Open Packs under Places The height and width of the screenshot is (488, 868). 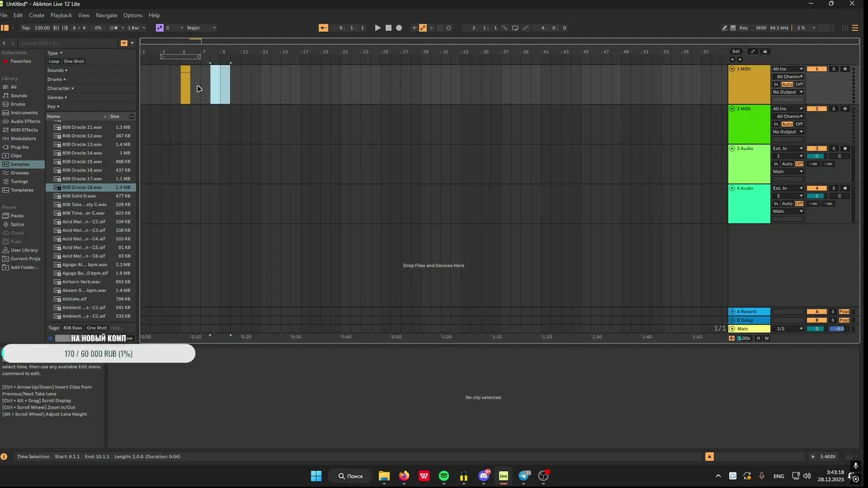tap(17, 216)
